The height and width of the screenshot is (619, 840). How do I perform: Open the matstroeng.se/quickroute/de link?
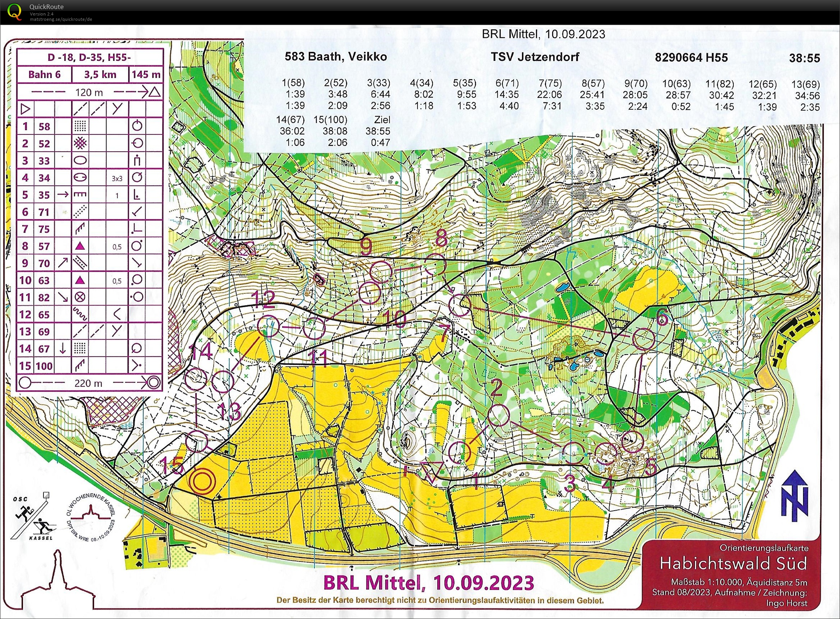pos(61,19)
